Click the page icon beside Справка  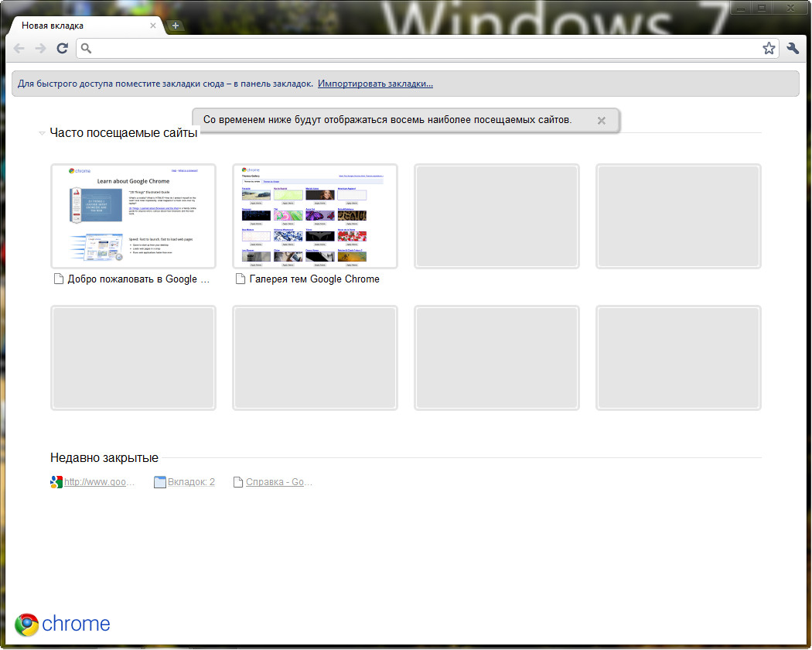pos(238,482)
